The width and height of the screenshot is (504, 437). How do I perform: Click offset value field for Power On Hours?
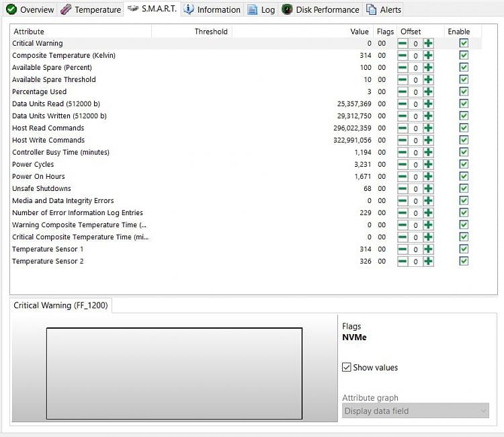tap(415, 177)
